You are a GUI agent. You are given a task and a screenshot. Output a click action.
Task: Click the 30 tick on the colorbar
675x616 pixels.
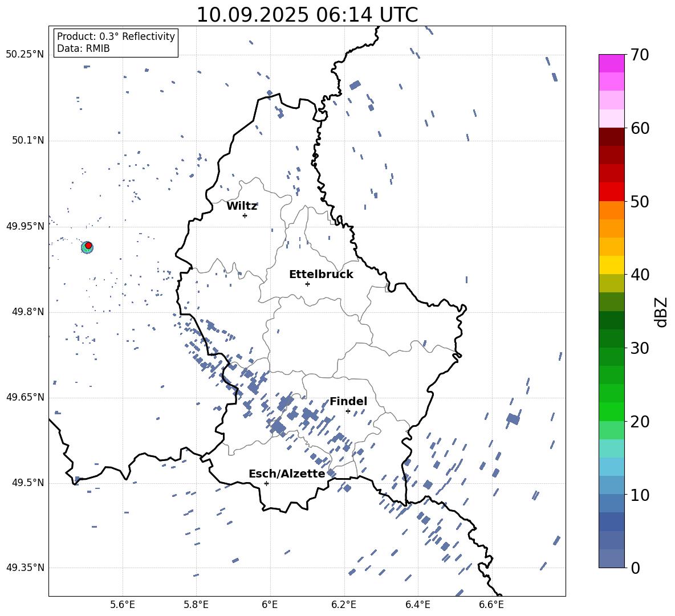coord(640,348)
